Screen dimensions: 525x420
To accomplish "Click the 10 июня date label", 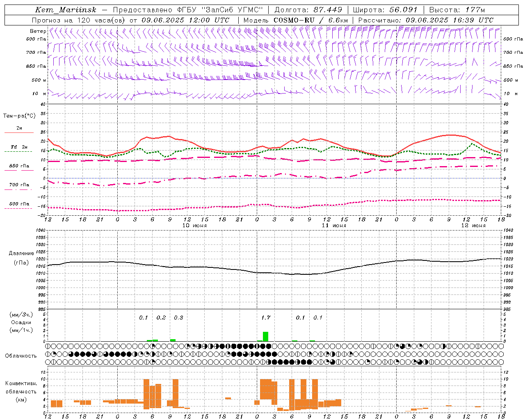I will 194,226.
